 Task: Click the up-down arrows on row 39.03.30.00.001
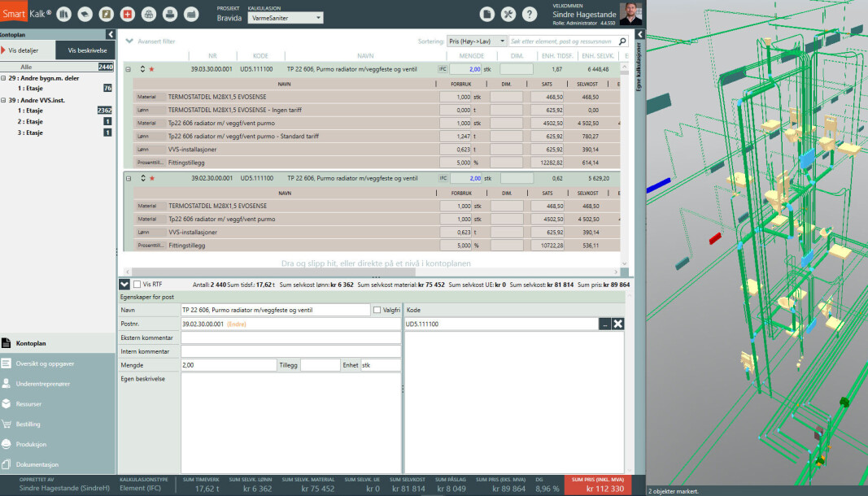[142, 69]
